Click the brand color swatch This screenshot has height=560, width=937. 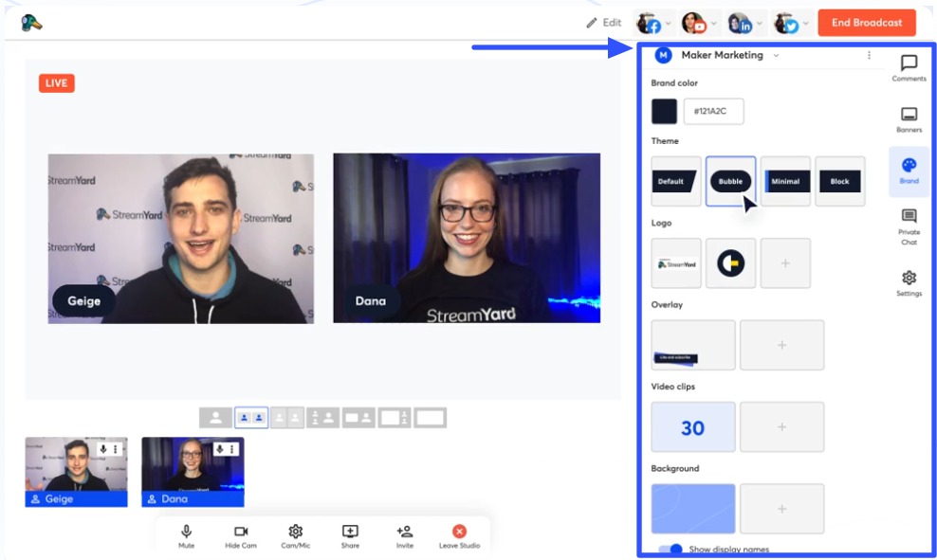(666, 111)
